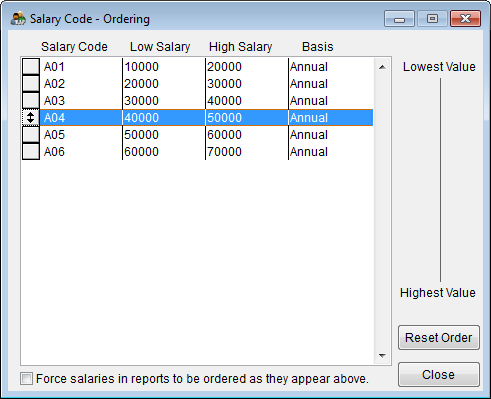Image resolution: width=491 pixels, height=399 pixels.
Task: Click low salary 50000 in row A05
Action: pyautogui.click(x=164, y=135)
